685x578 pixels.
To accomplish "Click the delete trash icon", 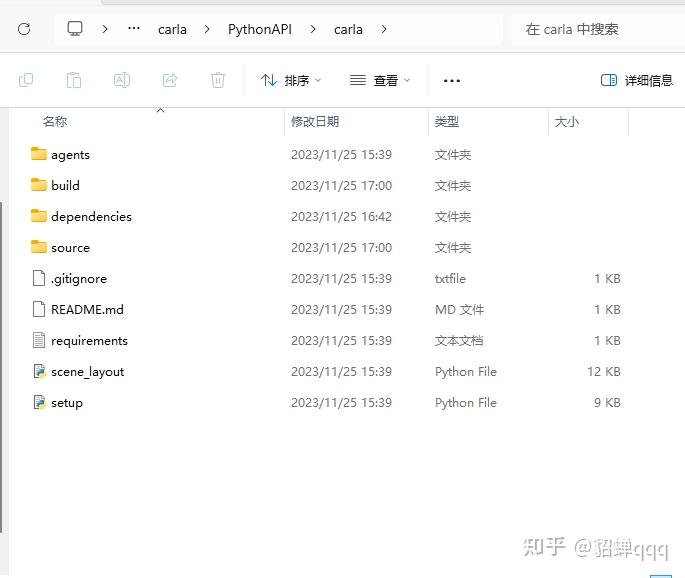I will tap(218, 80).
